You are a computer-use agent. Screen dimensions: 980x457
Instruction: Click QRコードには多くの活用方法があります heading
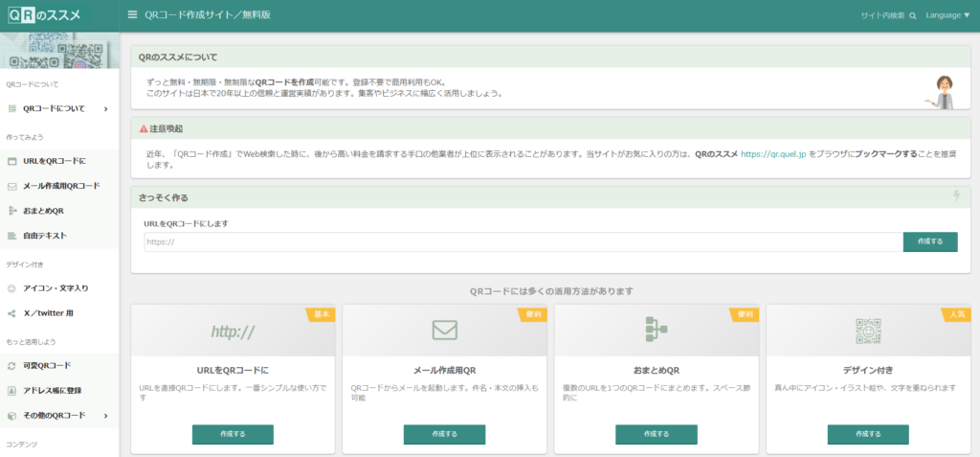pos(551,291)
